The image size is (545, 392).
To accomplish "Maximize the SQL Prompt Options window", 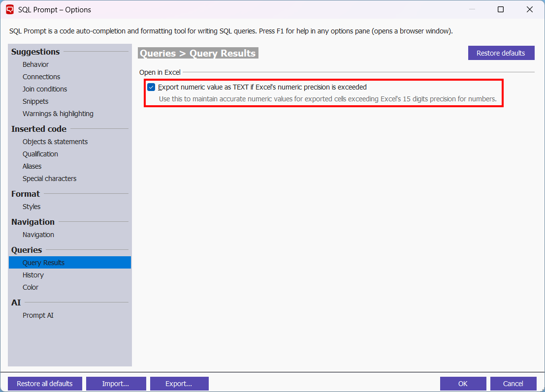I will 501,9.
